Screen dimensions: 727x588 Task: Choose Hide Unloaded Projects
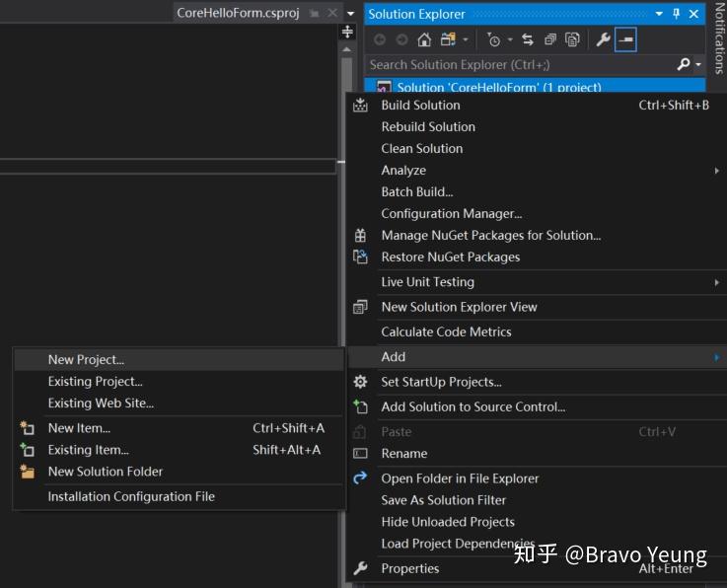click(537, 522)
